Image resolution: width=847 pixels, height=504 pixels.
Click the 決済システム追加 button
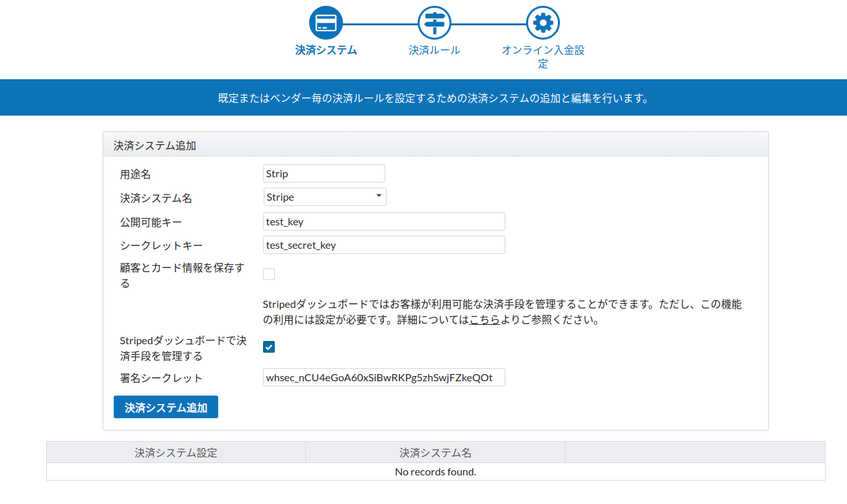coord(166,407)
